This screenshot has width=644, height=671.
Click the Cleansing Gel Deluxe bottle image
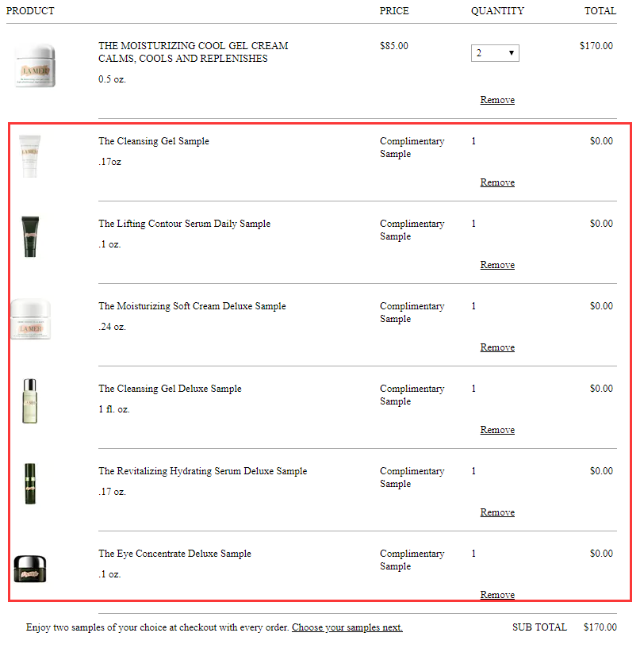point(29,401)
